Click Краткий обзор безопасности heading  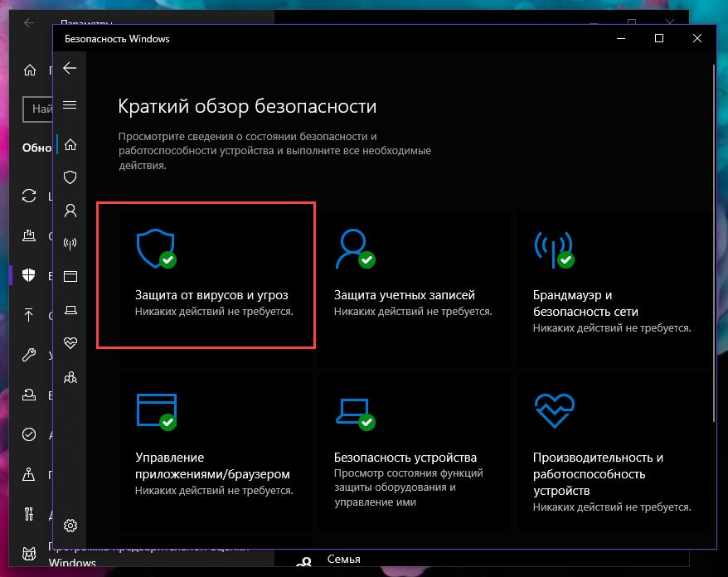point(247,106)
